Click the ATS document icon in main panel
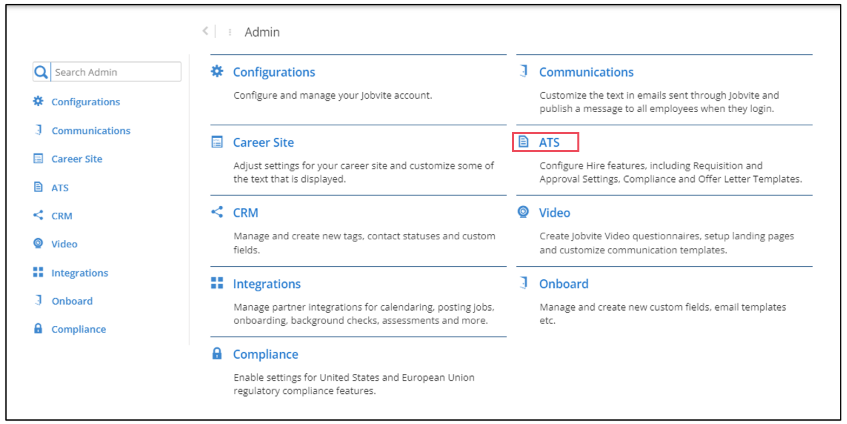The width and height of the screenshot is (847, 424). point(523,142)
